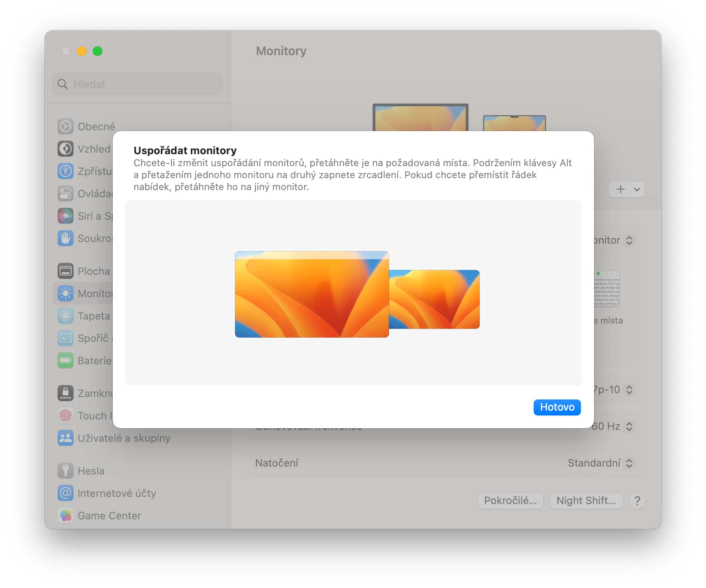This screenshot has width=706, height=588.
Task: Select the larger monitor thumbnail in arrangement area
Action: click(311, 294)
